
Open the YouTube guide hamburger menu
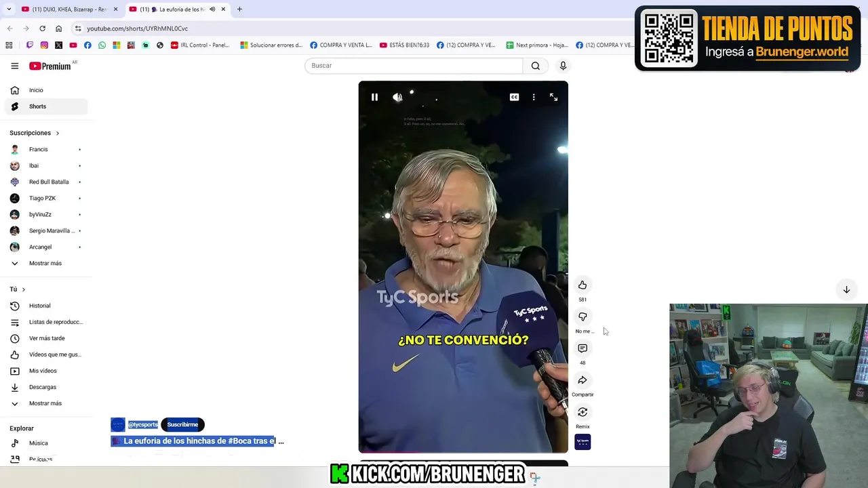pyautogui.click(x=14, y=66)
